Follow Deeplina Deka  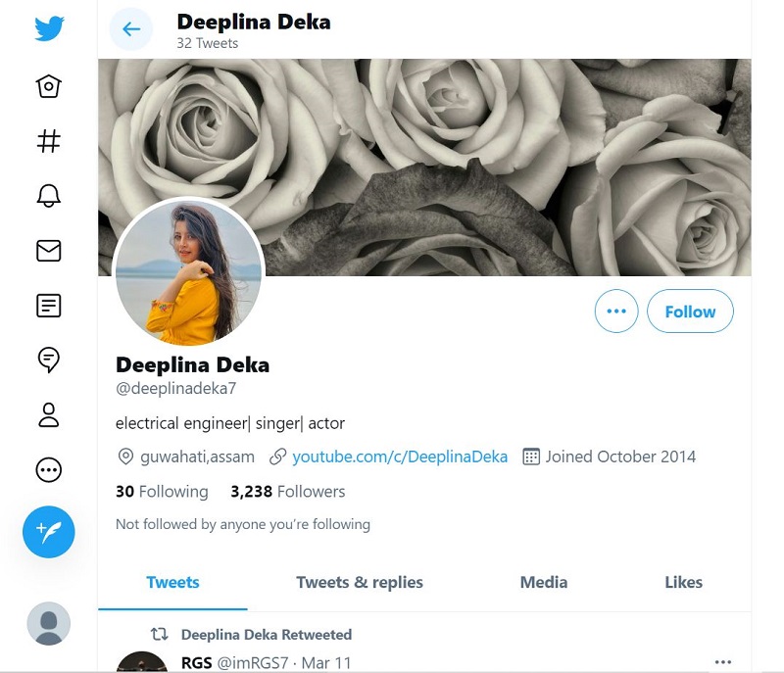[x=690, y=312]
